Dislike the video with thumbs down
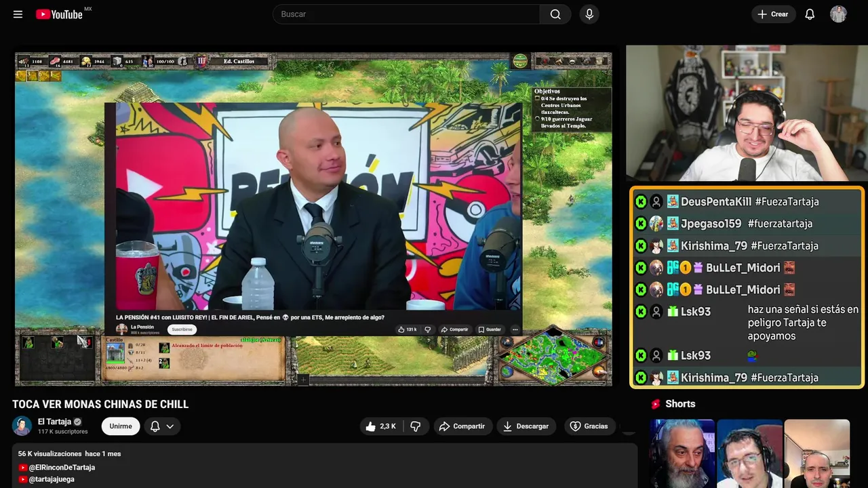This screenshot has width=868, height=488. click(x=415, y=426)
